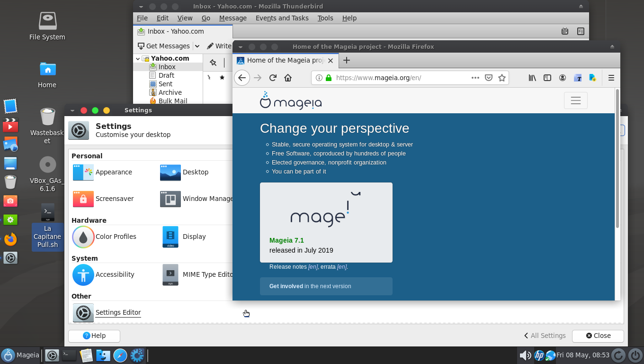Click the red camera screenshot icon in left dock
This screenshot has width=644, height=364.
10,201
